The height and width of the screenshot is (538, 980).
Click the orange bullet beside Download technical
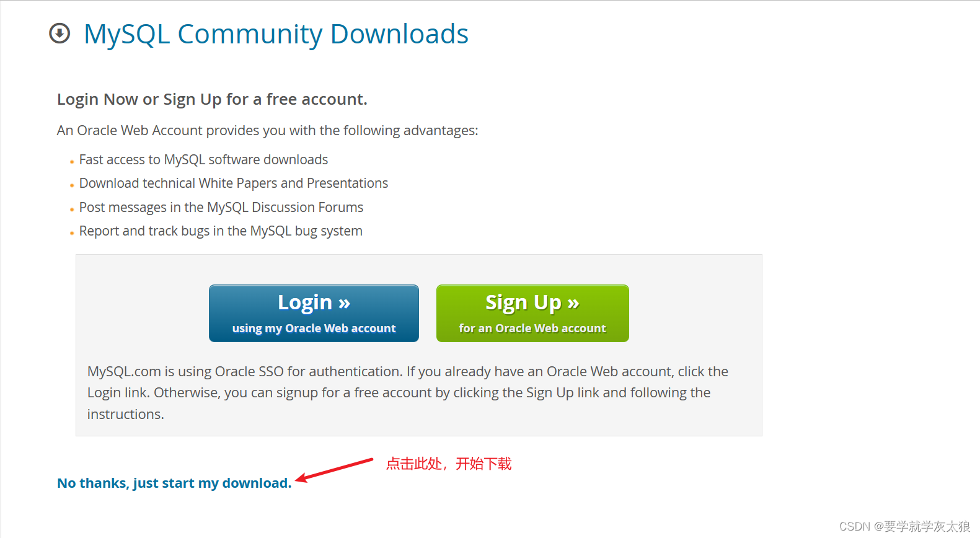[x=72, y=185]
